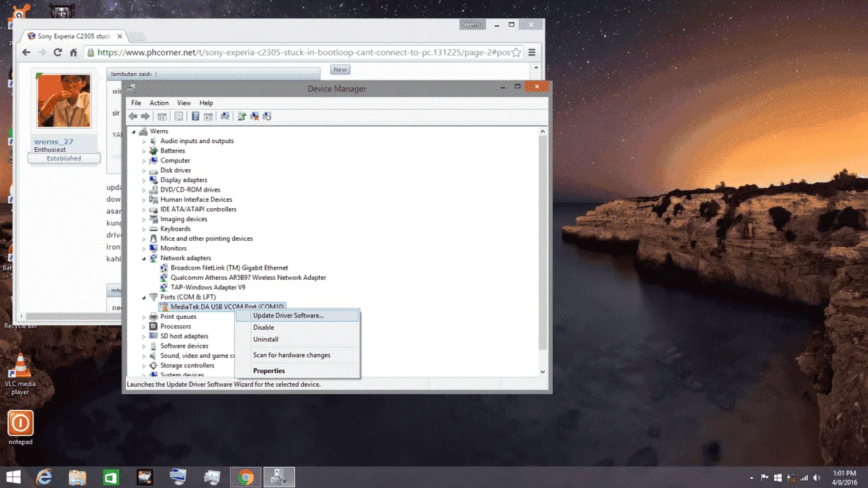Click Chrome's reload page icon
This screenshot has height=488, width=868.
point(58,53)
